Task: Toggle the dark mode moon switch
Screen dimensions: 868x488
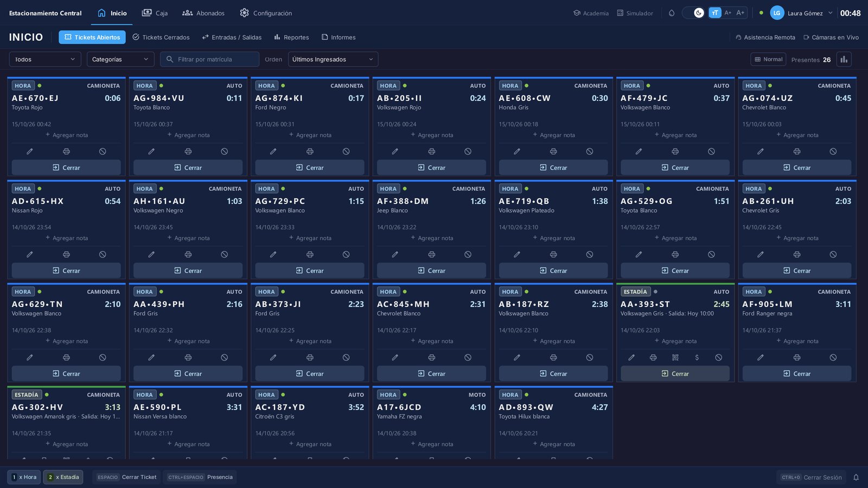Action: click(x=693, y=13)
